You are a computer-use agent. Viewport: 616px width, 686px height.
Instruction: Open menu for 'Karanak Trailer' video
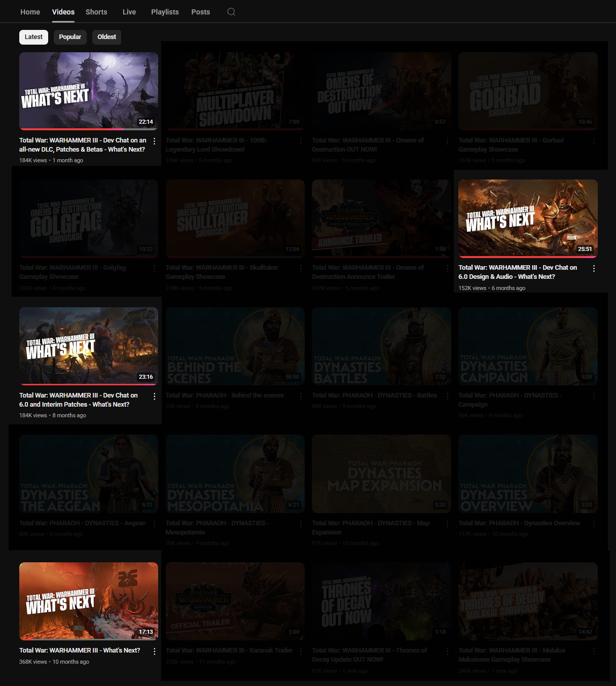click(x=301, y=651)
